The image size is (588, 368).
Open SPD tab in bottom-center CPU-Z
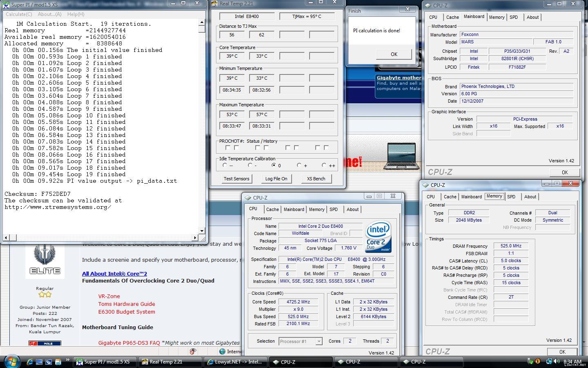coord(334,209)
